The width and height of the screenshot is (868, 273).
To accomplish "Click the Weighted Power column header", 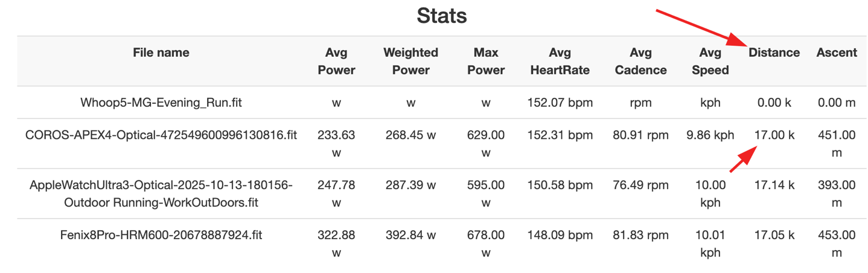I will click(410, 61).
